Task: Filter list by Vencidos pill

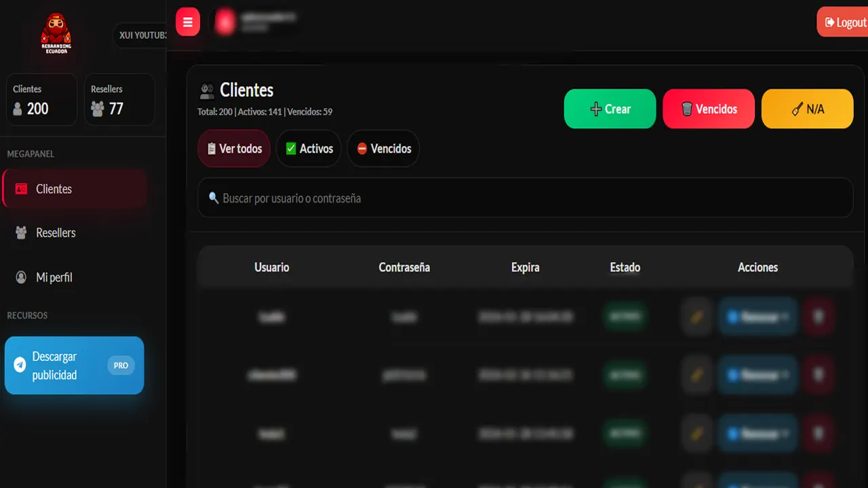Action: coord(383,148)
